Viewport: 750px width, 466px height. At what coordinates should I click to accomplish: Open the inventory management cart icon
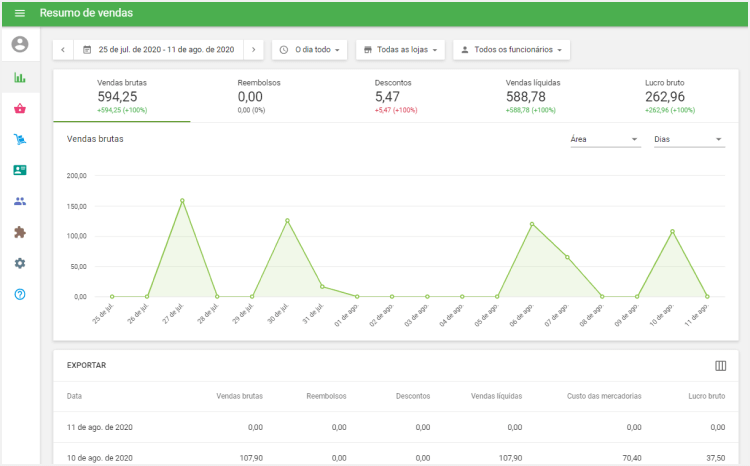coord(20,139)
